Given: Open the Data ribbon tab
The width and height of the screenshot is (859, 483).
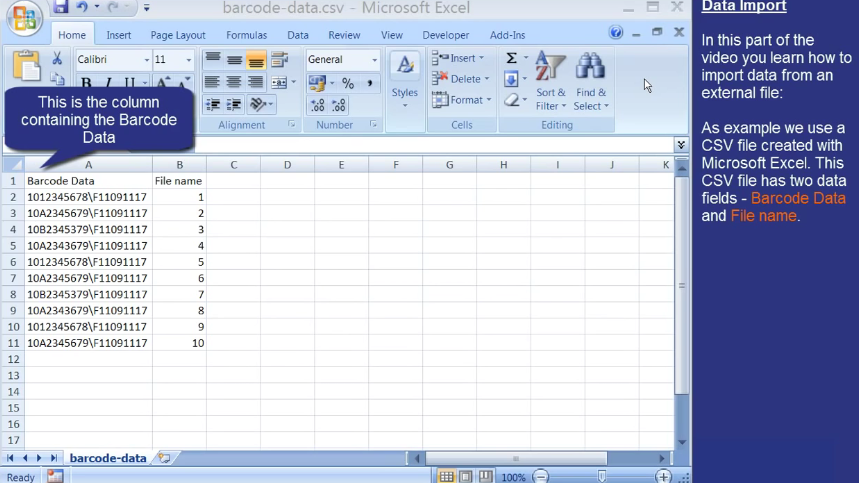Looking at the screenshot, I should tap(298, 35).
